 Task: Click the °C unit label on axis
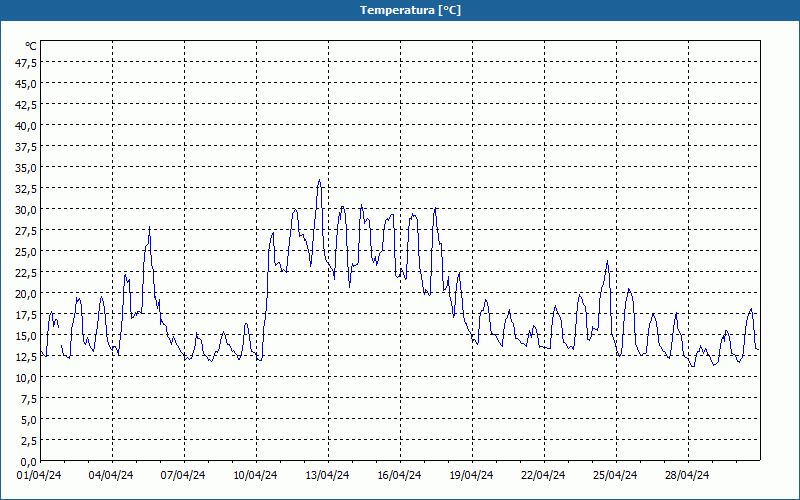[x=31, y=46]
